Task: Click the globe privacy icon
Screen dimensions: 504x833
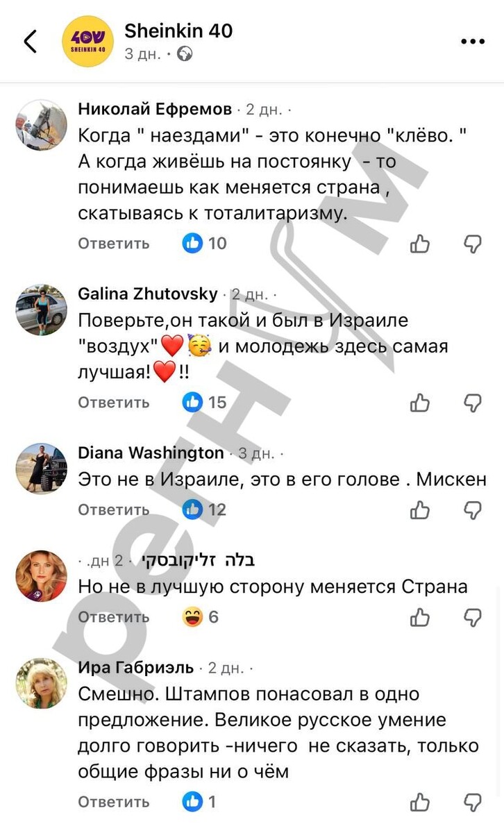Action: [185, 53]
